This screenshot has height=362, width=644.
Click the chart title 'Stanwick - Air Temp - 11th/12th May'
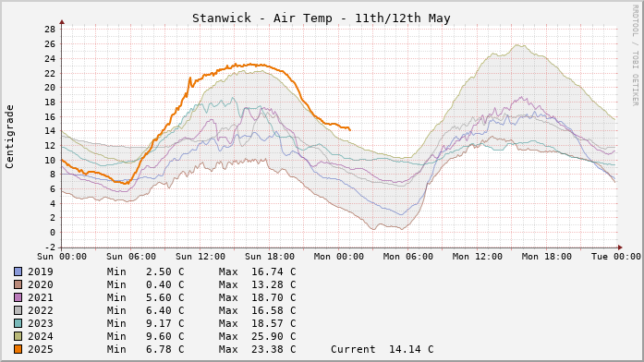point(322,18)
